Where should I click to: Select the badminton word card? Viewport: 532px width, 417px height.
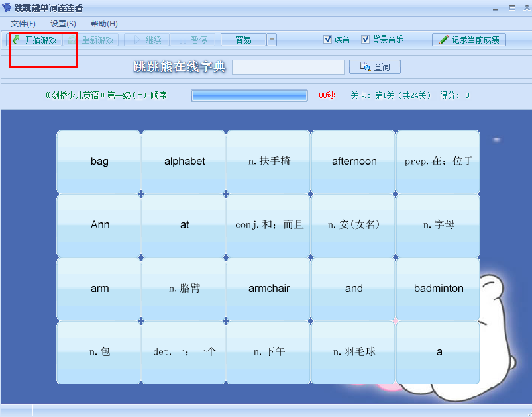pos(438,289)
